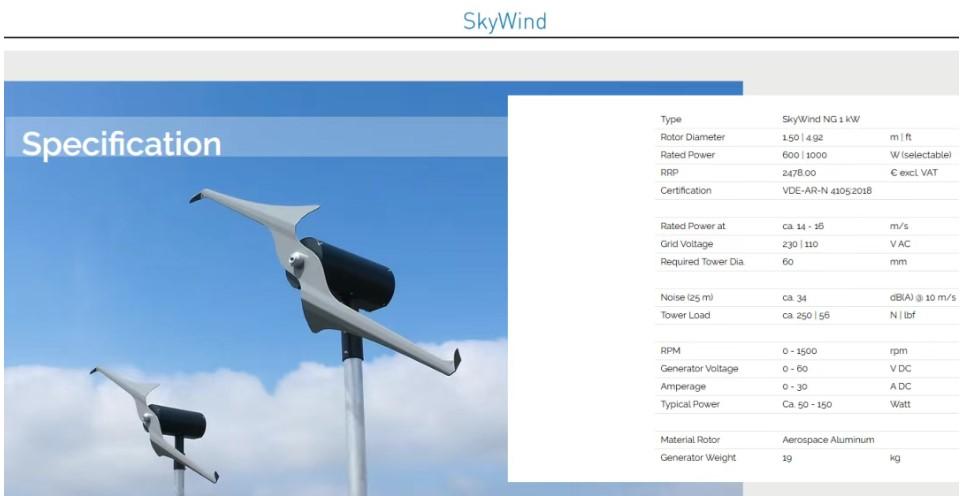Click the Specification heading banner
Viewport: 960px width, 496px height.
(122, 144)
